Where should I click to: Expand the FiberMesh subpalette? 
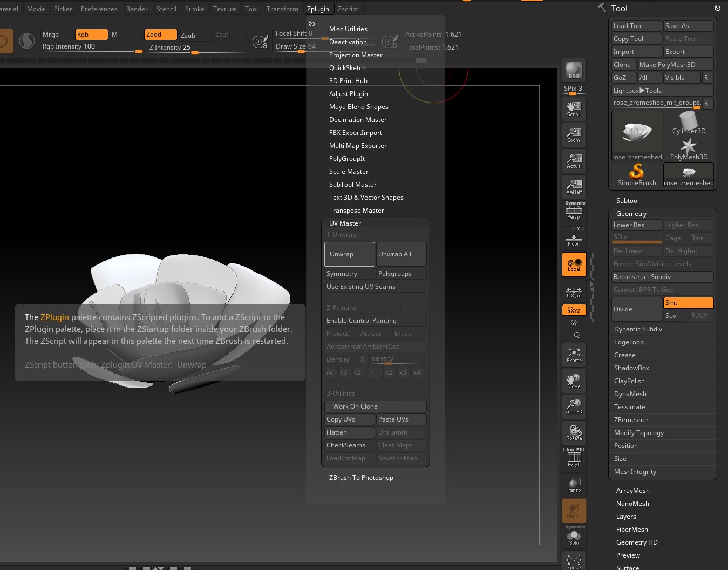[632, 530]
